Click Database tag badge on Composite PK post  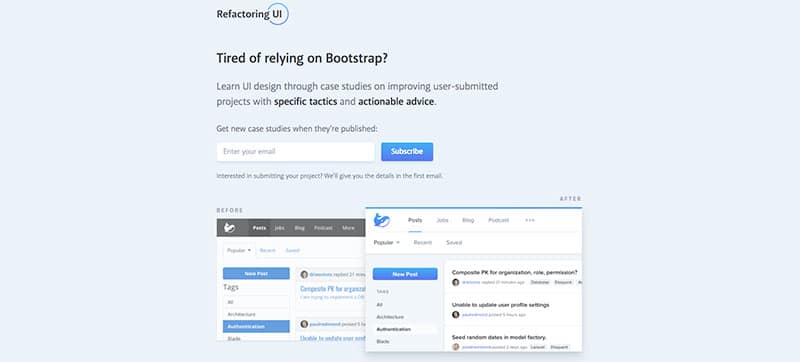point(540,282)
